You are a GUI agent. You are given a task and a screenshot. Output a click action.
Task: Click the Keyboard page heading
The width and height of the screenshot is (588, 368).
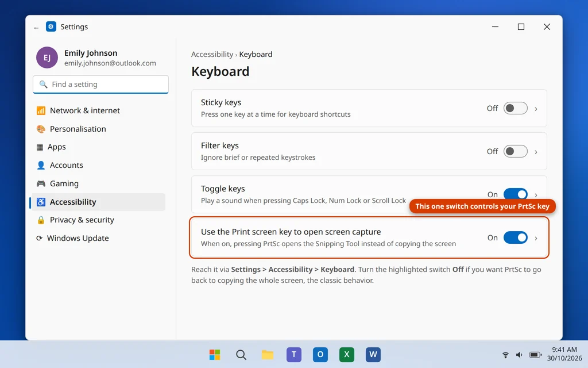pos(220,71)
